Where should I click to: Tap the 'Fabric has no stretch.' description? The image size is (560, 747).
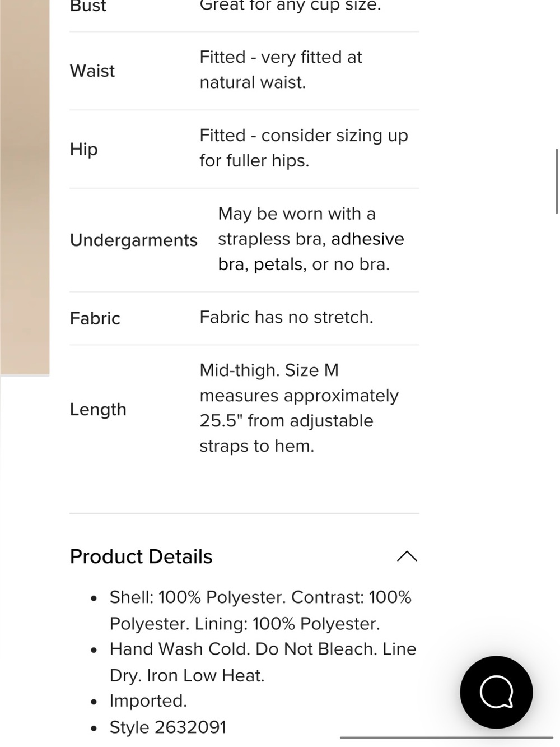click(286, 317)
